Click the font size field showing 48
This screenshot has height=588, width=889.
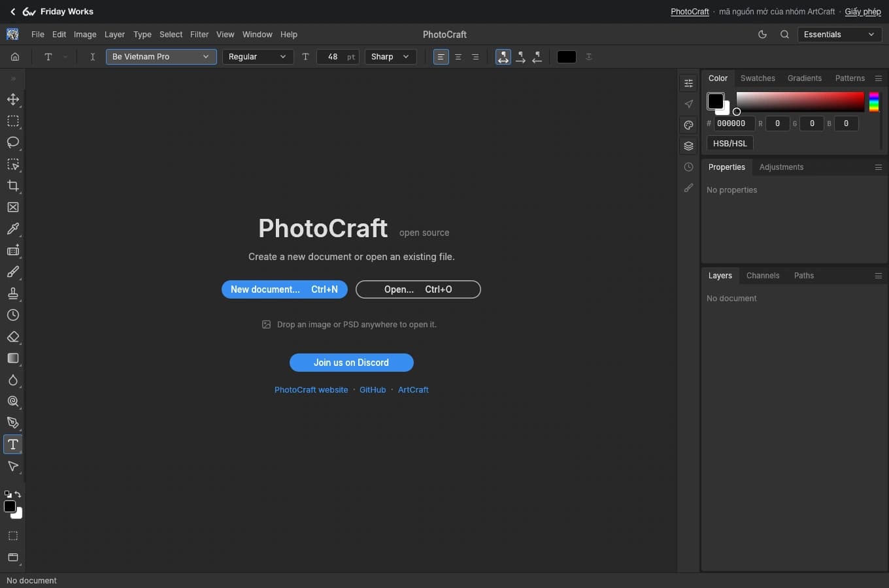(x=338, y=57)
